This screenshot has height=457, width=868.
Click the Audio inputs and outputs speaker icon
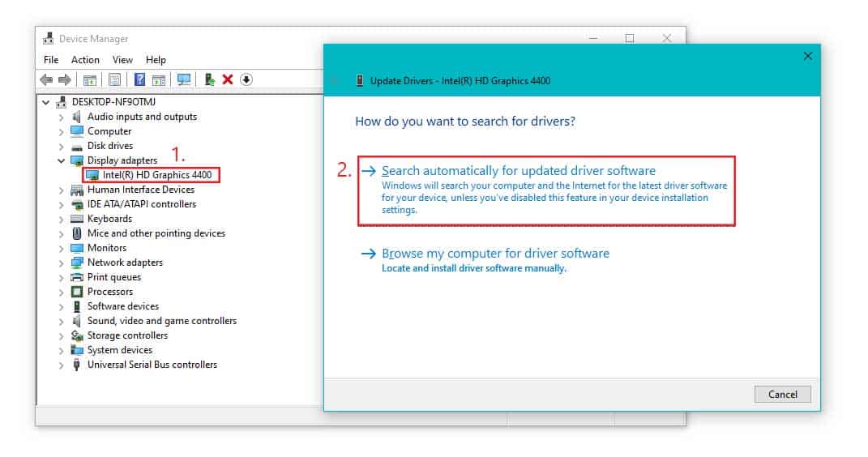[77, 117]
